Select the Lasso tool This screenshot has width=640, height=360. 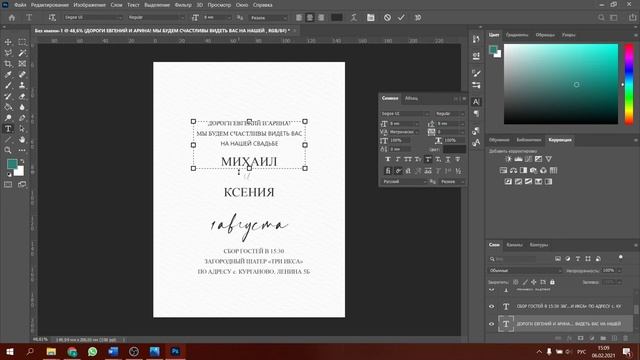(8, 53)
